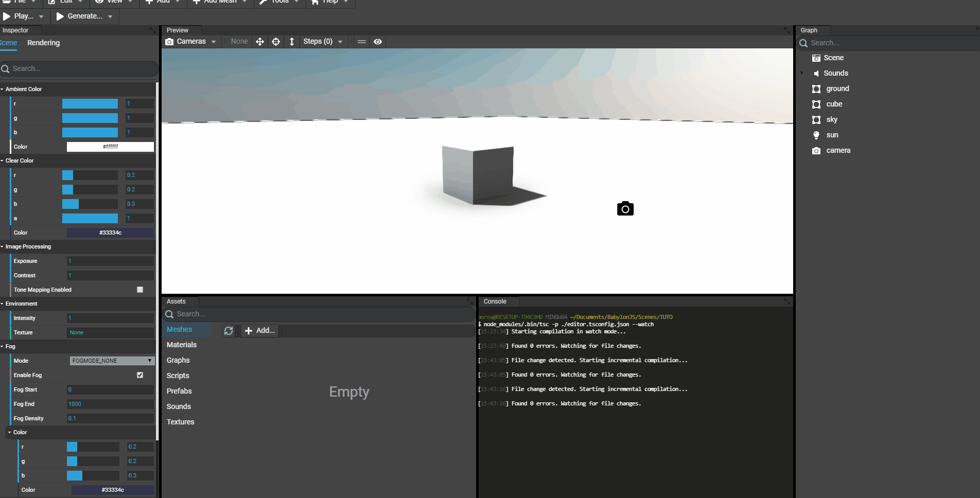Toggle the eye visibility icon in Preview toolbar
Screen dimensions: 980x498
(x=378, y=42)
